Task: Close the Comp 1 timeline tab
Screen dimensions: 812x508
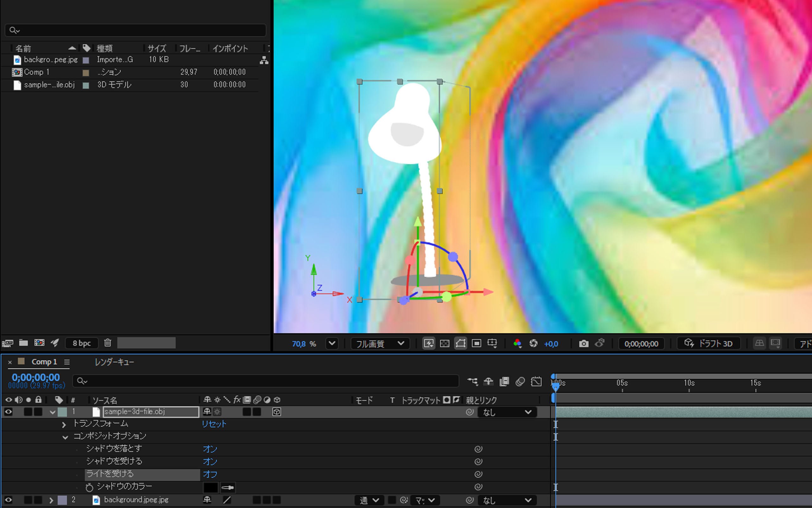Action: click(x=10, y=362)
